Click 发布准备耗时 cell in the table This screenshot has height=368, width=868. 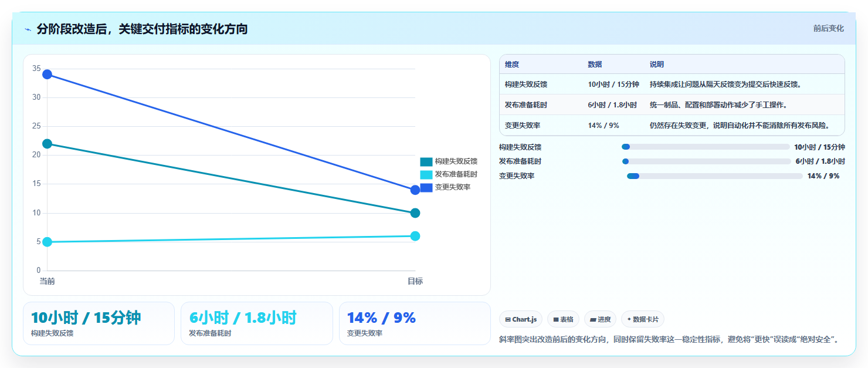pos(526,105)
